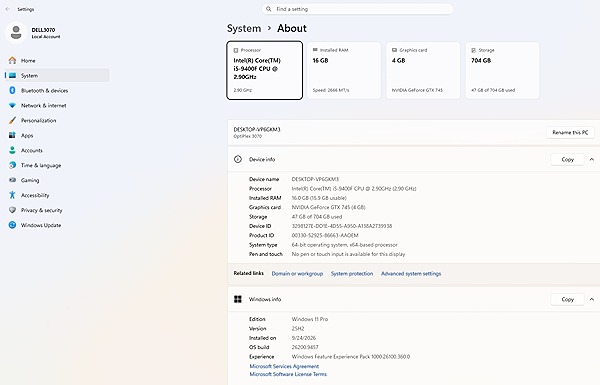
Task: Copy the Device info details
Action: tap(567, 159)
